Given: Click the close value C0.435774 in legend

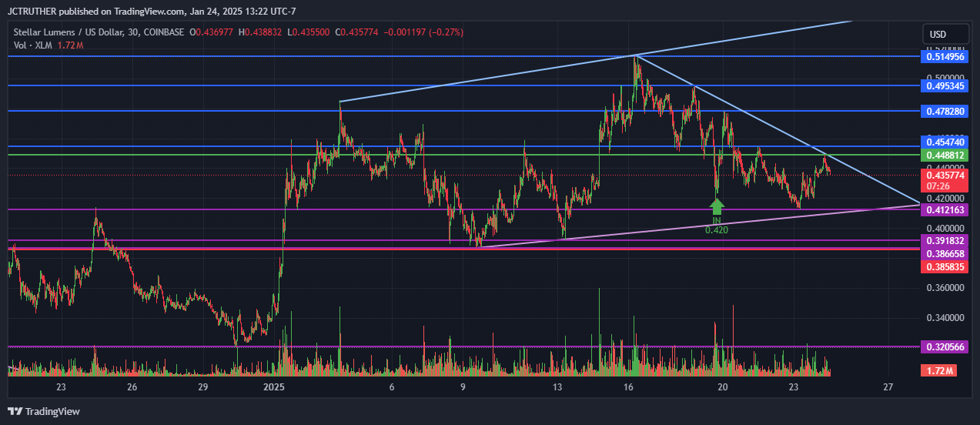Looking at the screenshot, I should (x=356, y=32).
